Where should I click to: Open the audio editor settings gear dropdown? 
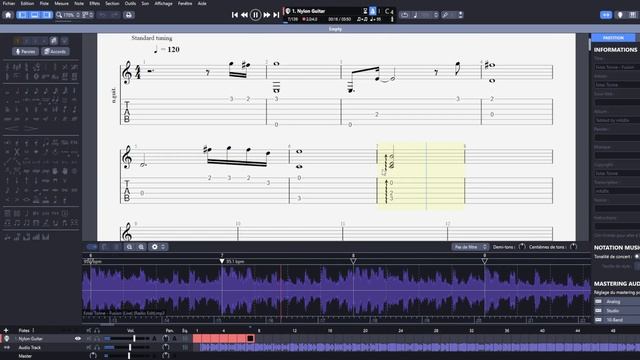158,247
